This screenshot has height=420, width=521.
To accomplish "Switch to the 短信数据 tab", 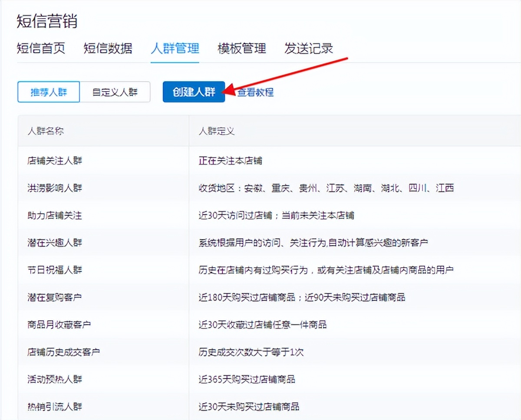I will [x=108, y=48].
